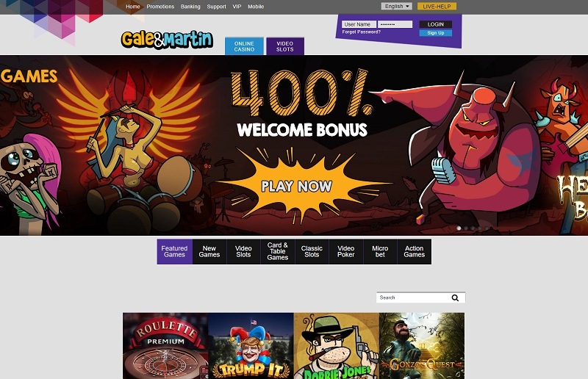Image resolution: width=588 pixels, height=379 pixels.
Task: Switch to the Video Slots tab
Action: coord(285,46)
